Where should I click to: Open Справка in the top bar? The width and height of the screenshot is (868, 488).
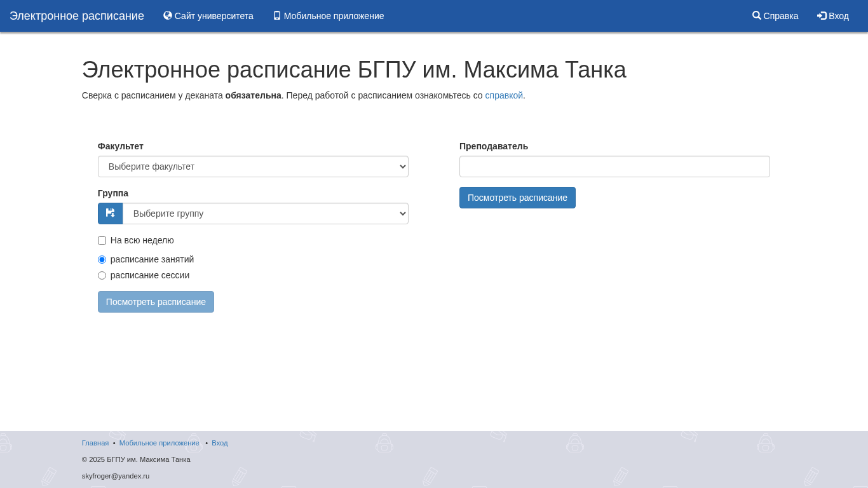tap(775, 16)
